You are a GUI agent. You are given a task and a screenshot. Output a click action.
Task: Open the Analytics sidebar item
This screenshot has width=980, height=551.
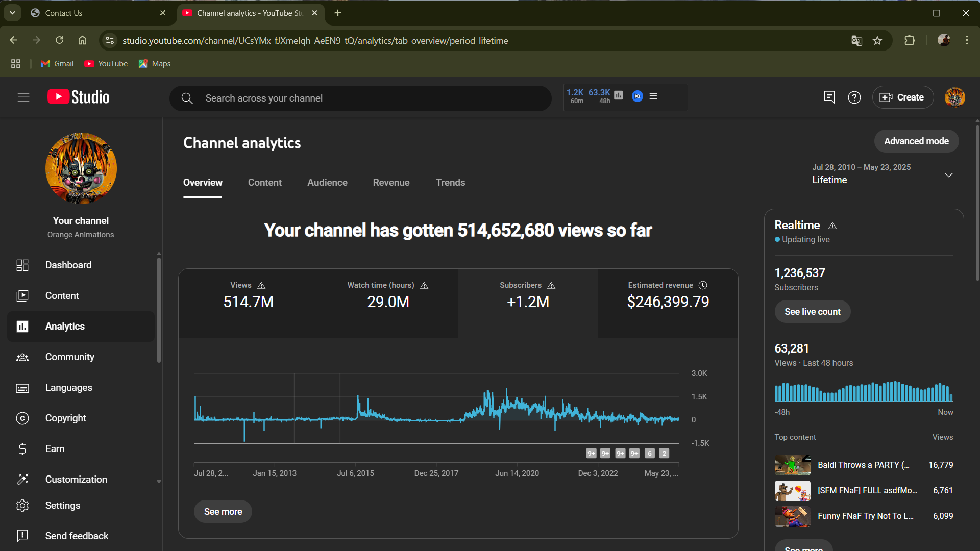[81, 327]
